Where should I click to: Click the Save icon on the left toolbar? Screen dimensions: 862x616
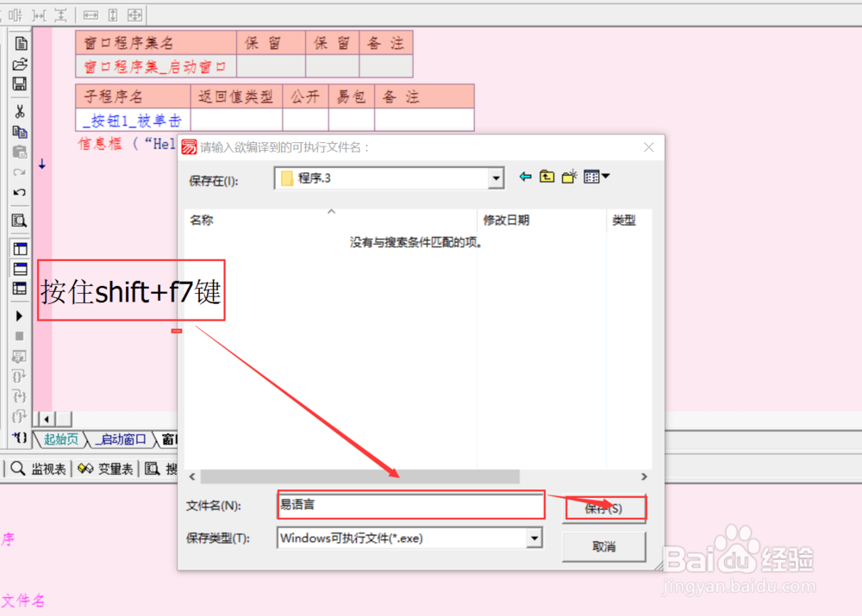point(21,83)
